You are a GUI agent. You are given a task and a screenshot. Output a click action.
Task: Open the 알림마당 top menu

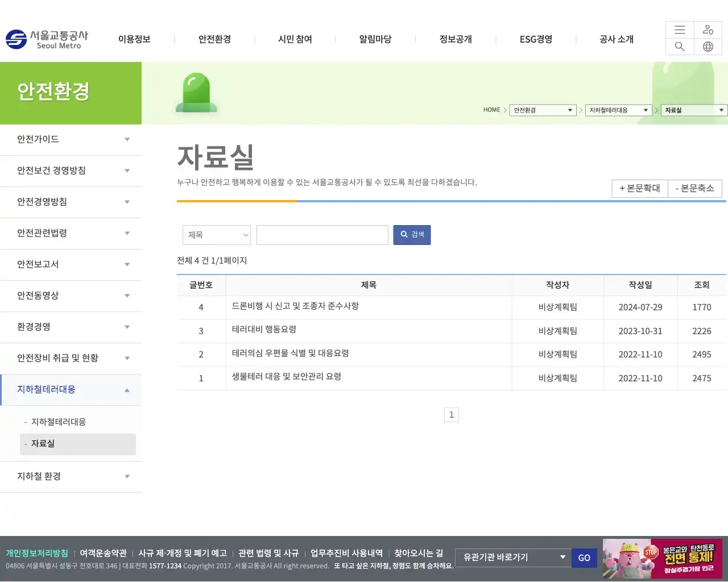click(x=375, y=39)
